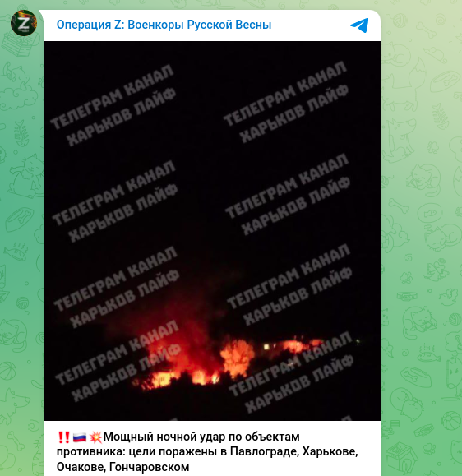Click the word Весны in channel title
462x476 pixels.
(253, 25)
